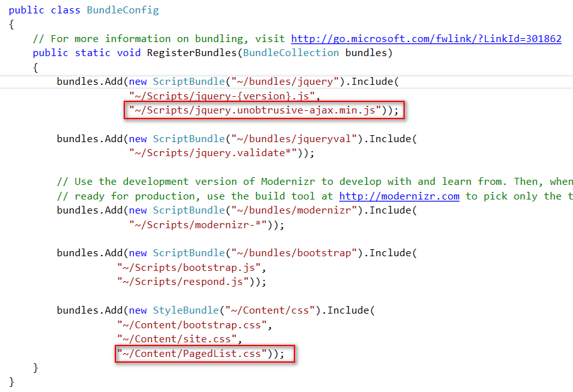This screenshot has height=392, width=573.
Task: Click the "~/Scripts/respond.js" string
Action: [183, 282]
